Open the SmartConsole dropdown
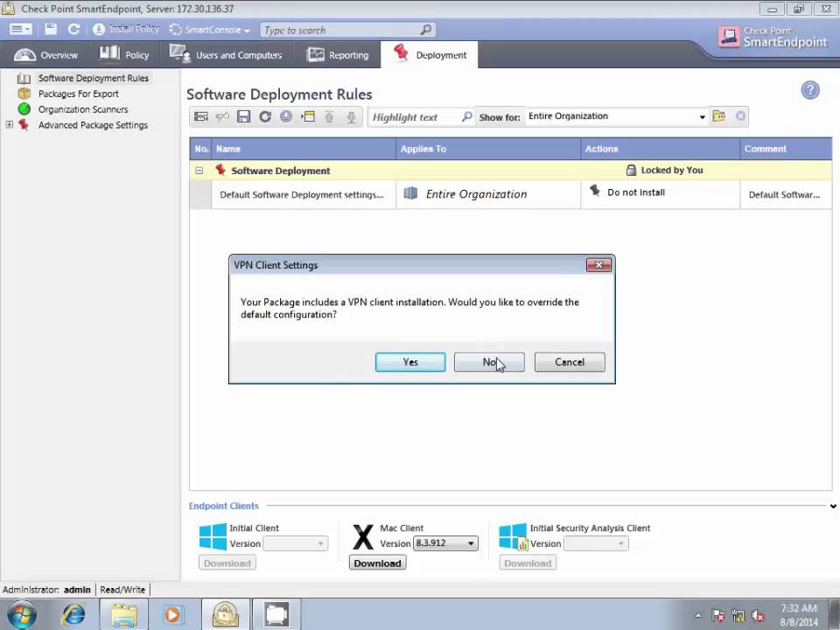 click(210, 30)
